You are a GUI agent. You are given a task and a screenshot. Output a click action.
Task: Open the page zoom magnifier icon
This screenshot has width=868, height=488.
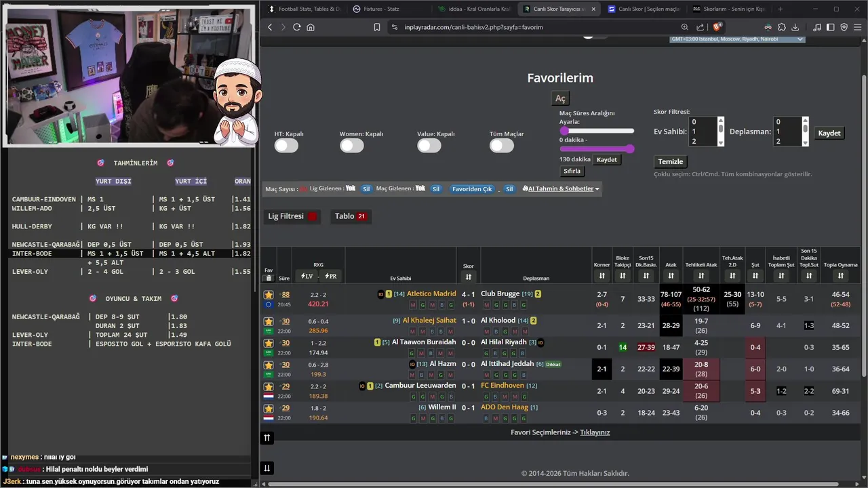click(x=685, y=27)
